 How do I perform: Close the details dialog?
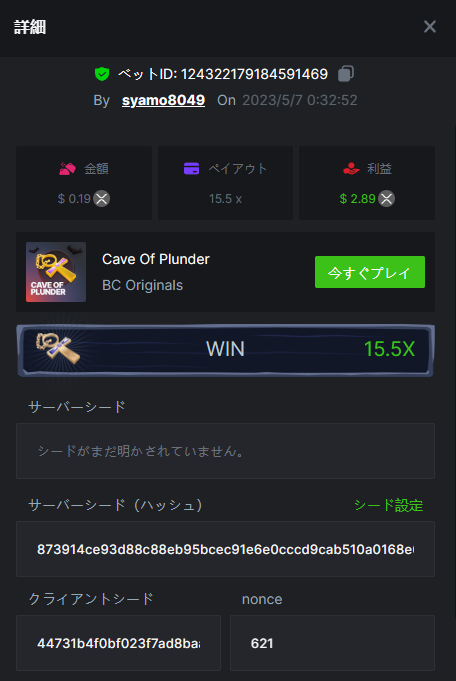click(x=430, y=26)
